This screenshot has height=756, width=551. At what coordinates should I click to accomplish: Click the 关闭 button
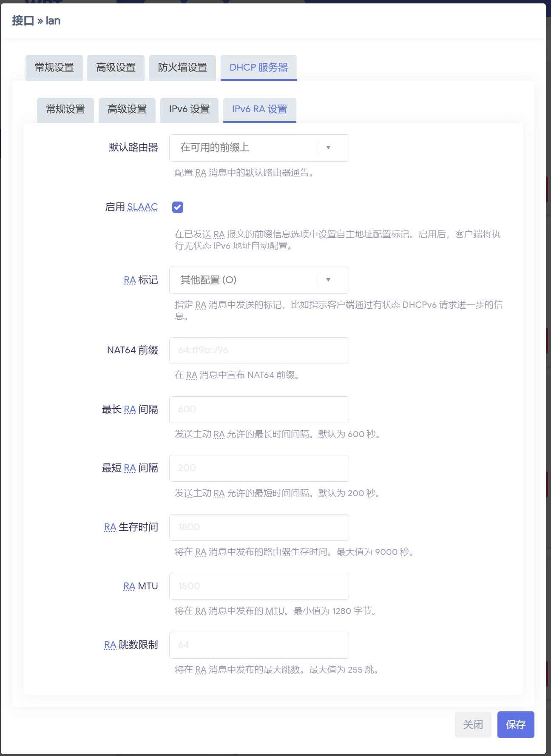tap(473, 725)
